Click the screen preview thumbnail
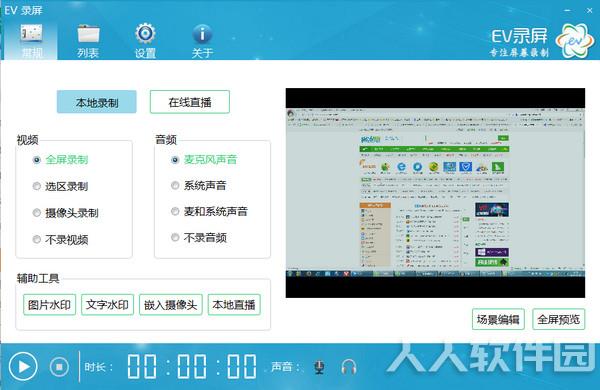This screenshot has height=390, width=600. point(435,193)
